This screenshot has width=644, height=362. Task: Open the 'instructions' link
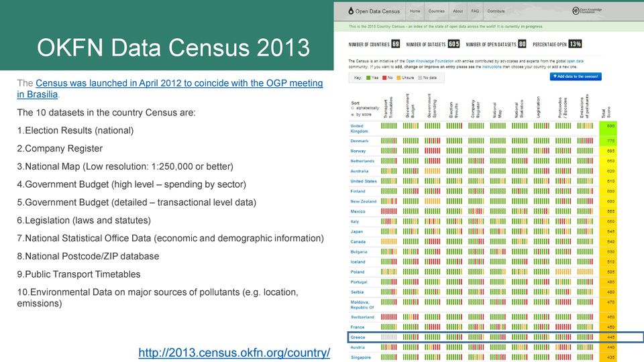coord(492,66)
